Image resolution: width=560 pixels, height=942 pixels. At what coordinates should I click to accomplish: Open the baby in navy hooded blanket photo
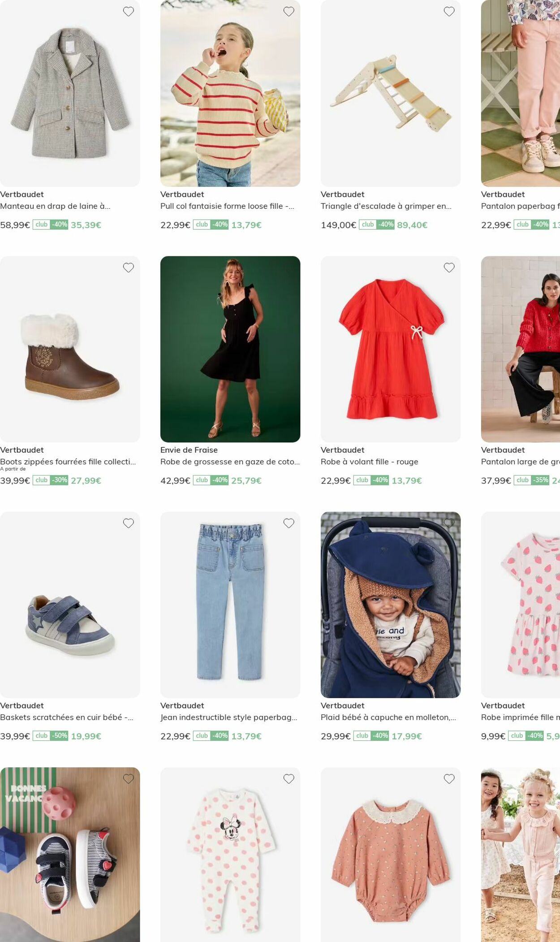tap(391, 605)
